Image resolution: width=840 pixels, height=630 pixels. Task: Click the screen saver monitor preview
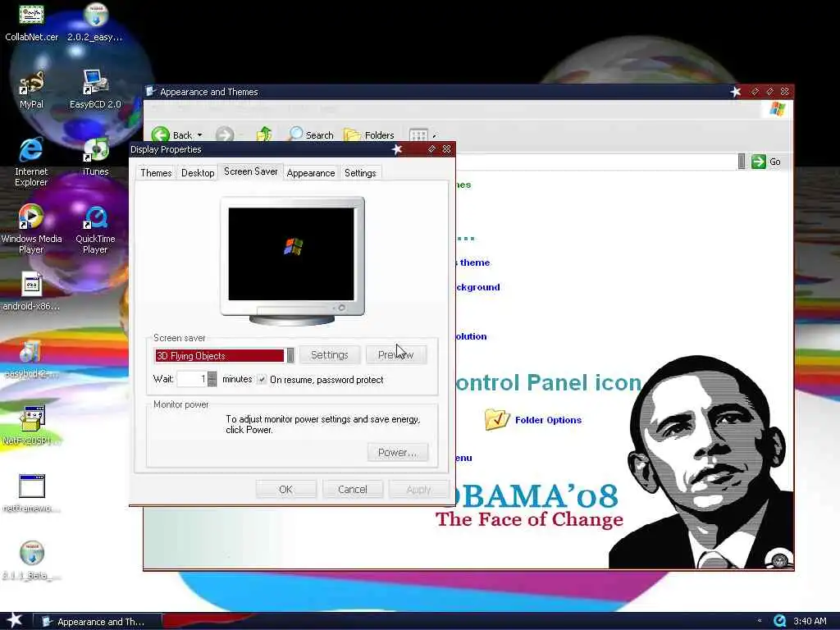pyautogui.click(x=293, y=261)
